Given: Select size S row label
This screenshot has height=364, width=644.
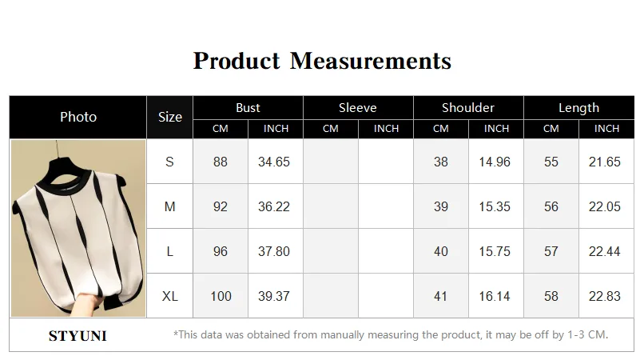Looking at the screenshot, I should pos(169,162).
